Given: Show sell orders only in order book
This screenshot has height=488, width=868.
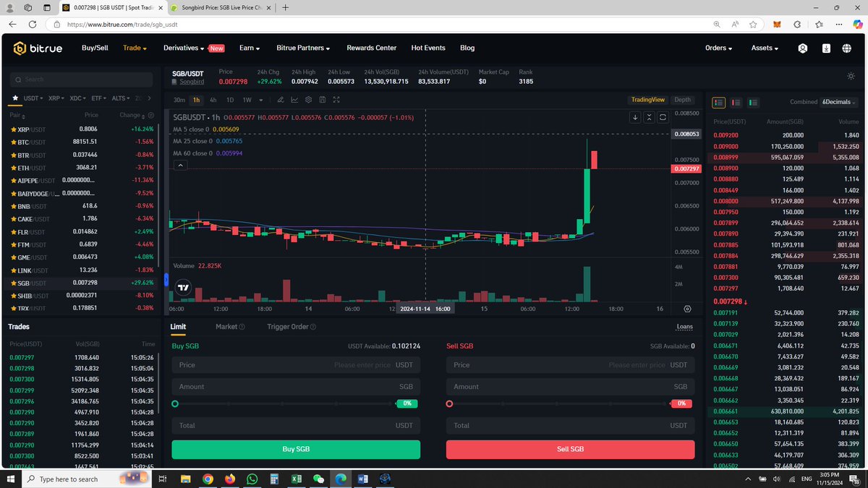Looking at the screenshot, I should pos(736,103).
